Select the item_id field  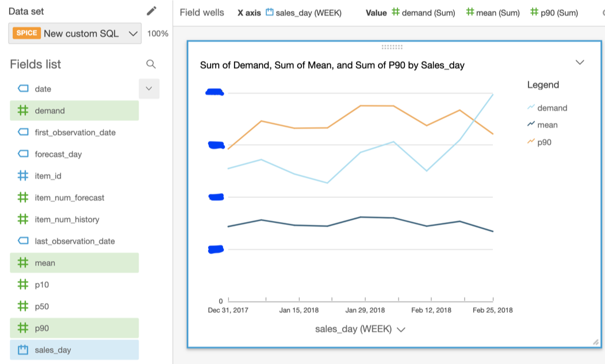[x=74, y=176]
